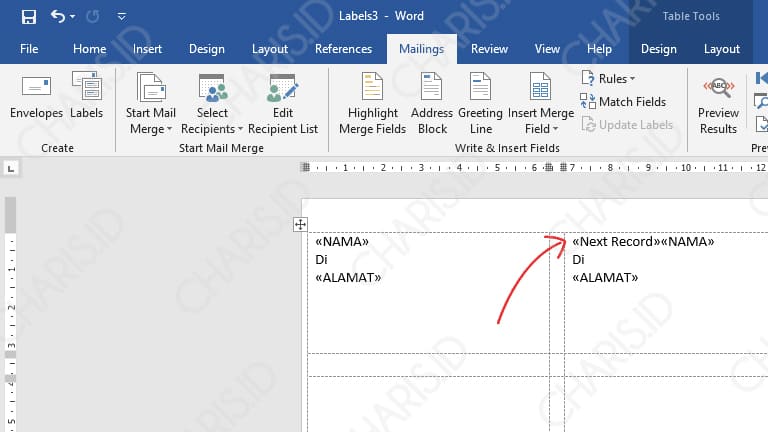Click the «Next Record» merge field
768x432 pixels.
(x=616, y=241)
